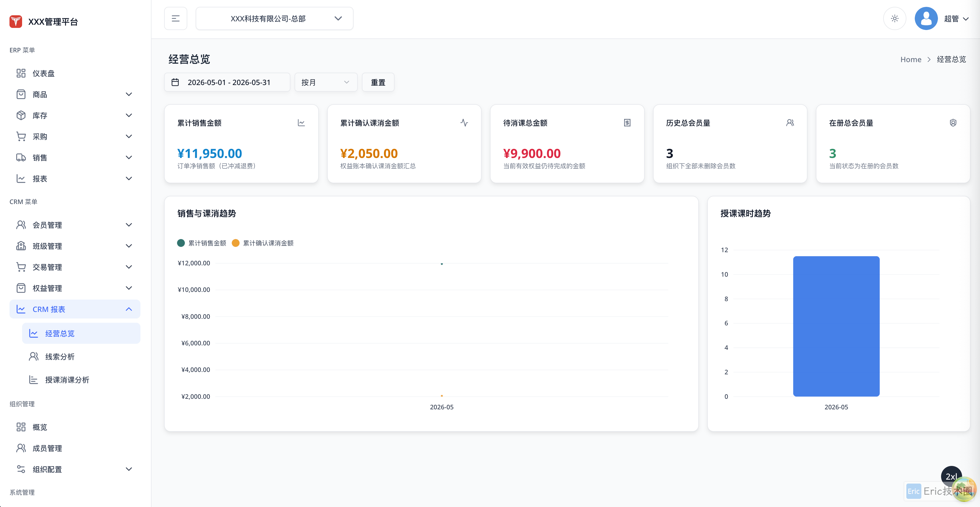Click the 采购 cart icon
This screenshot has height=507, width=980.
21,136
